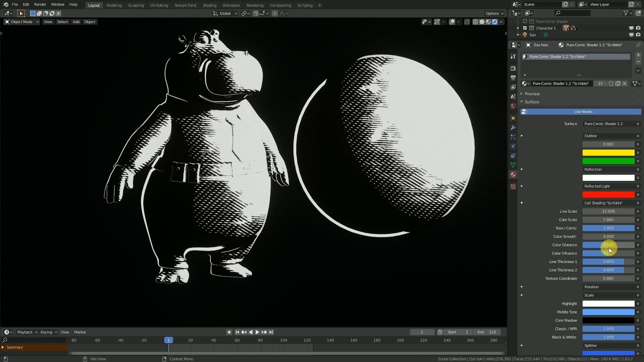
Task: Open World properties tab
Action: pyautogui.click(x=513, y=106)
